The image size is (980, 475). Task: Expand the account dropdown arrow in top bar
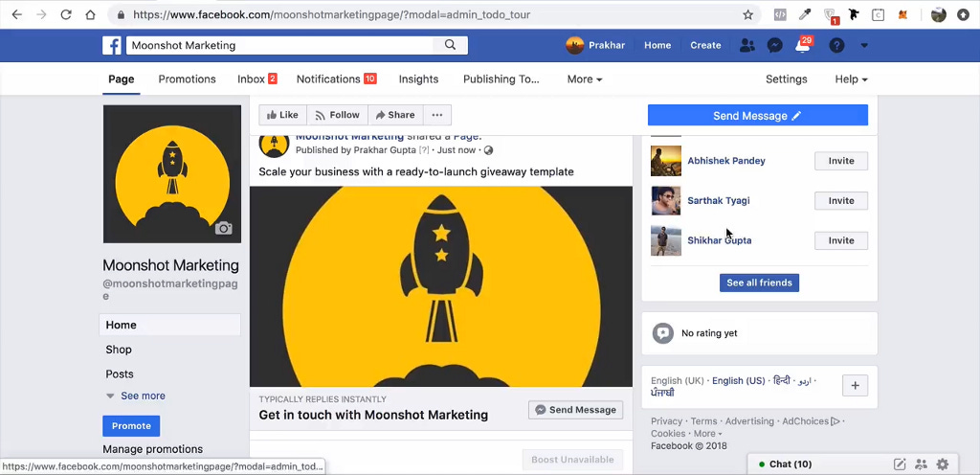(x=864, y=45)
